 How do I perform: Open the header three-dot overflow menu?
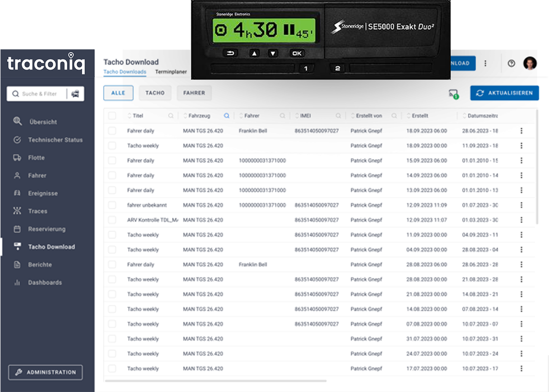tap(485, 63)
